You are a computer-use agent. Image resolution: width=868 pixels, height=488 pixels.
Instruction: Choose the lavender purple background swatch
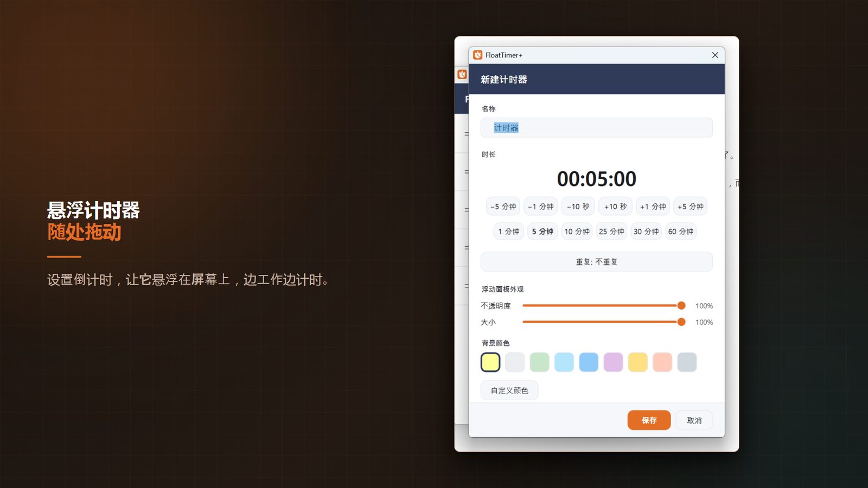coord(613,362)
